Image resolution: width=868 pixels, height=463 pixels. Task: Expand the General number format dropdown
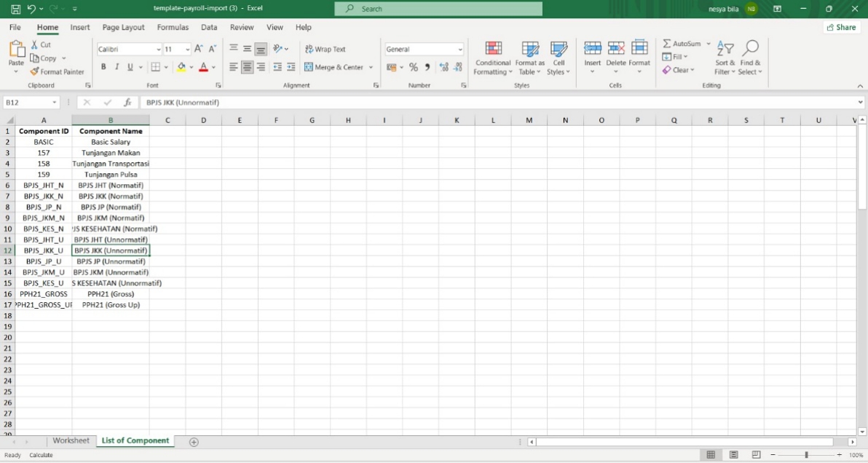tap(460, 50)
